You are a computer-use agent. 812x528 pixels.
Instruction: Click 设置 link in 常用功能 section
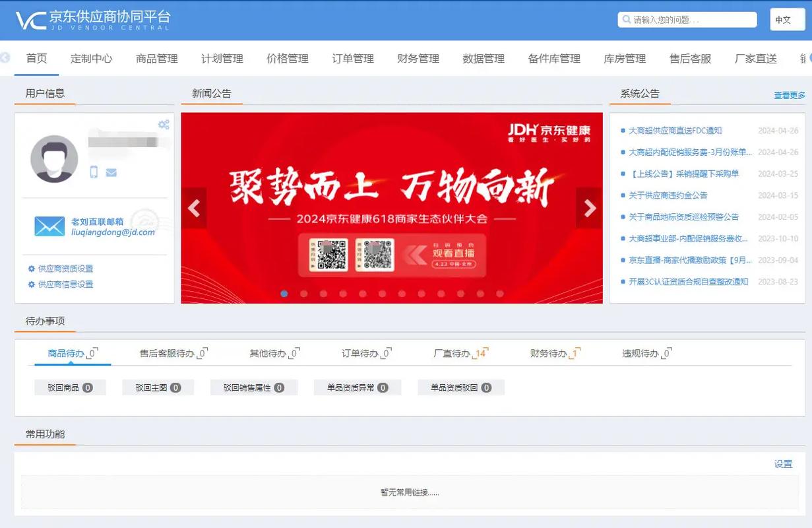[x=783, y=464]
